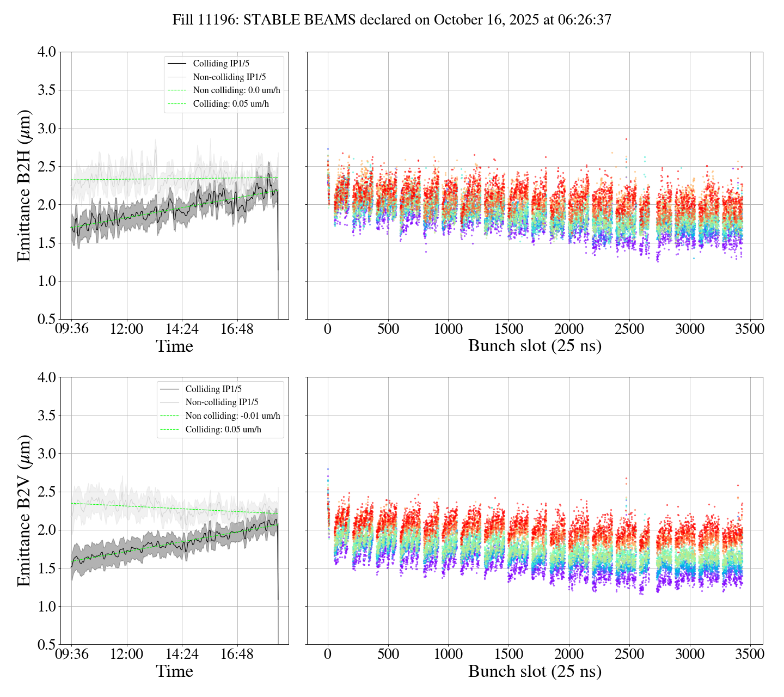This screenshot has height=697, width=784.
Task: Click the 'Emittance B2H (μm)' y-axis label
Action: [24, 186]
